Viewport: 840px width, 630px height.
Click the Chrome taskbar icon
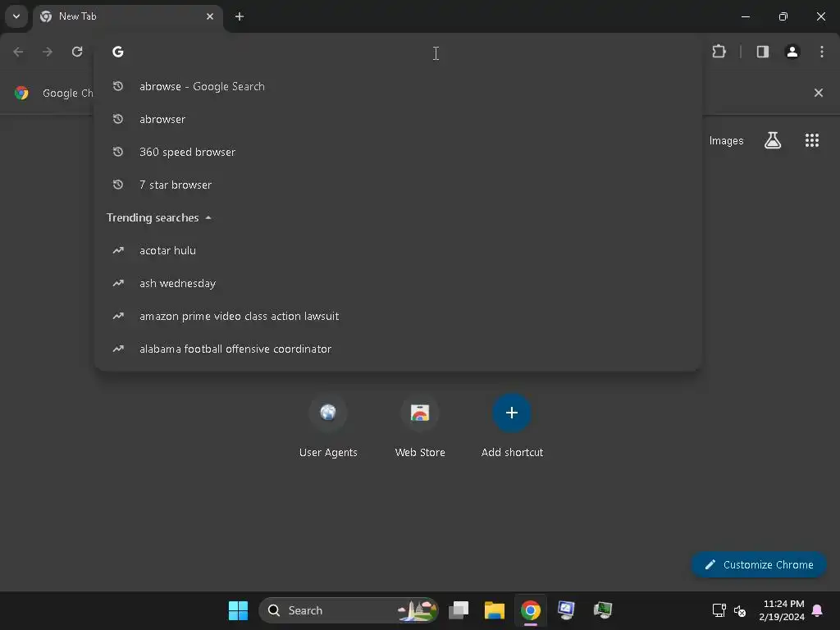(x=531, y=610)
